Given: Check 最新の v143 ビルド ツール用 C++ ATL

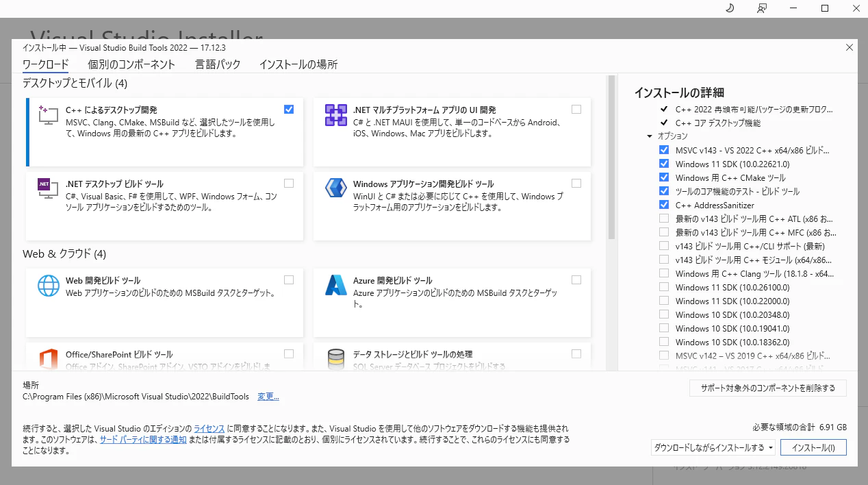Looking at the screenshot, I should [x=664, y=219].
